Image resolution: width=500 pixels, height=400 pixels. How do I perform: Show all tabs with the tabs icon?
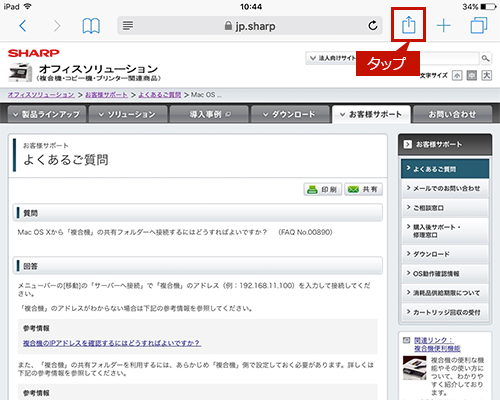(479, 26)
